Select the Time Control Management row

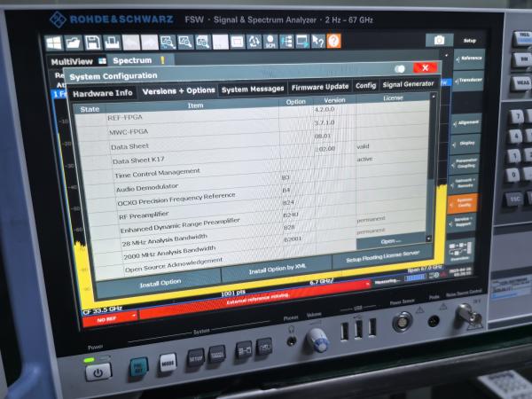coord(254,168)
